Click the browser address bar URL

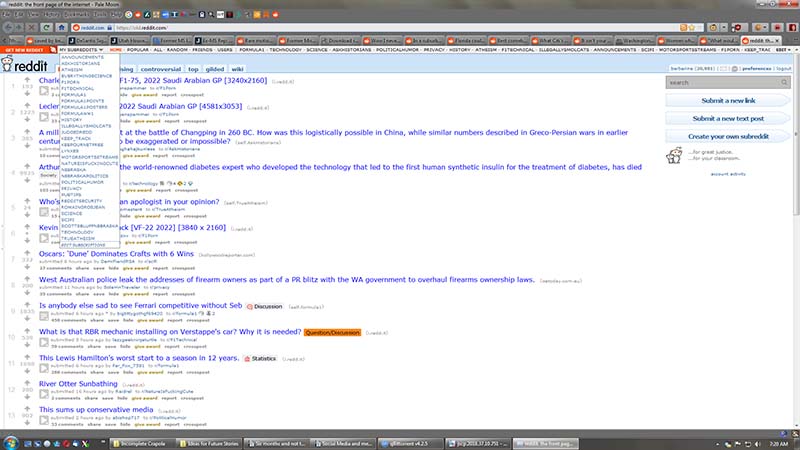pyautogui.click(x=141, y=28)
